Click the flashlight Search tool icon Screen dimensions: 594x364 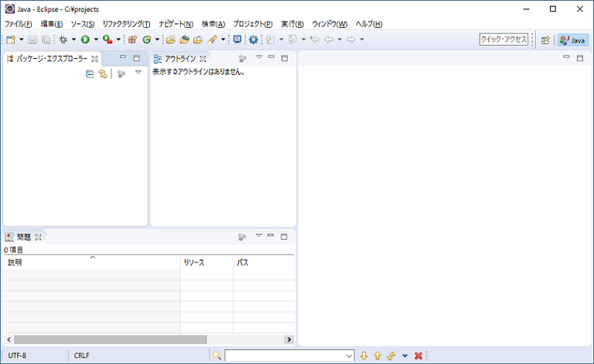(x=212, y=39)
